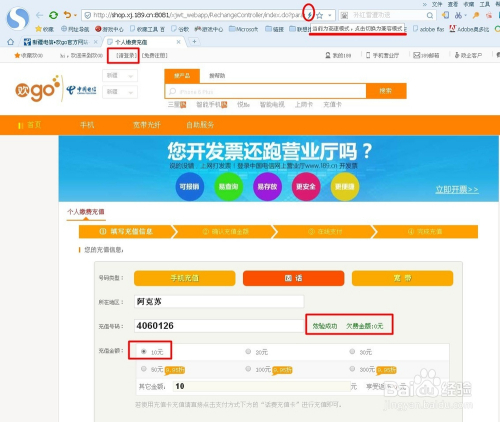Open the 手机 navigation item
The image size is (500, 422).
[x=87, y=125]
